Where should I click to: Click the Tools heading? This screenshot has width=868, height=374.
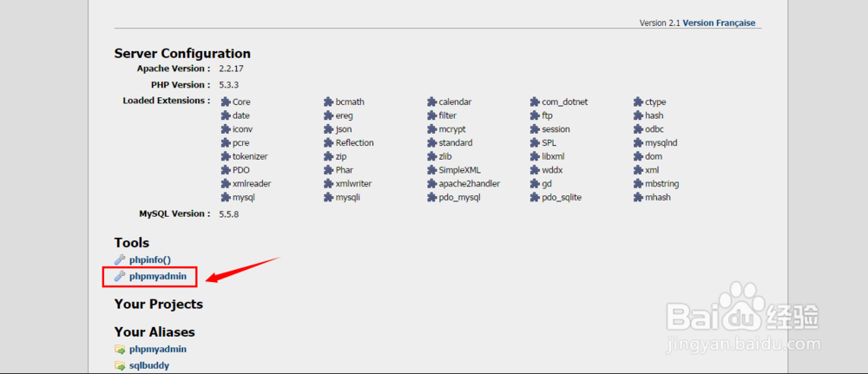pos(132,243)
